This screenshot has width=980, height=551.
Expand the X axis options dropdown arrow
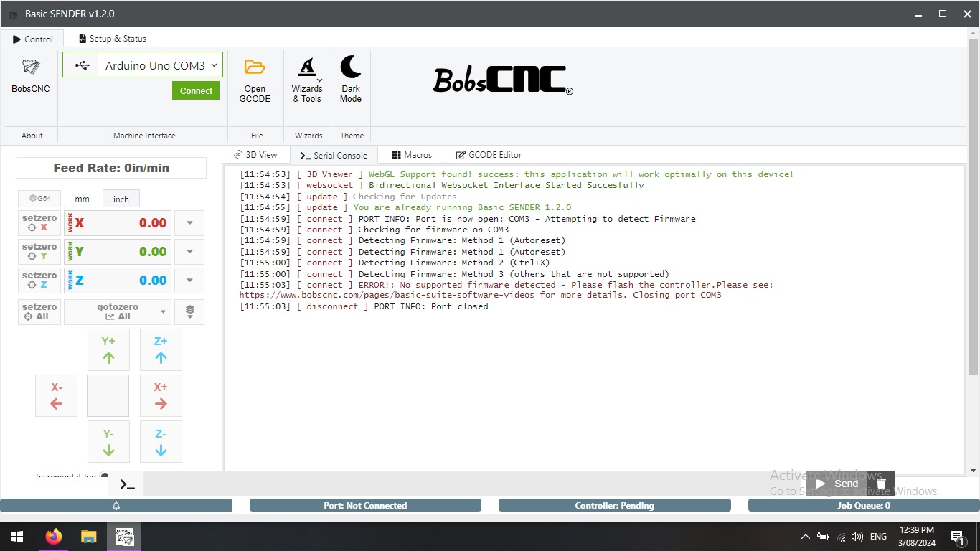pos(189,222)
